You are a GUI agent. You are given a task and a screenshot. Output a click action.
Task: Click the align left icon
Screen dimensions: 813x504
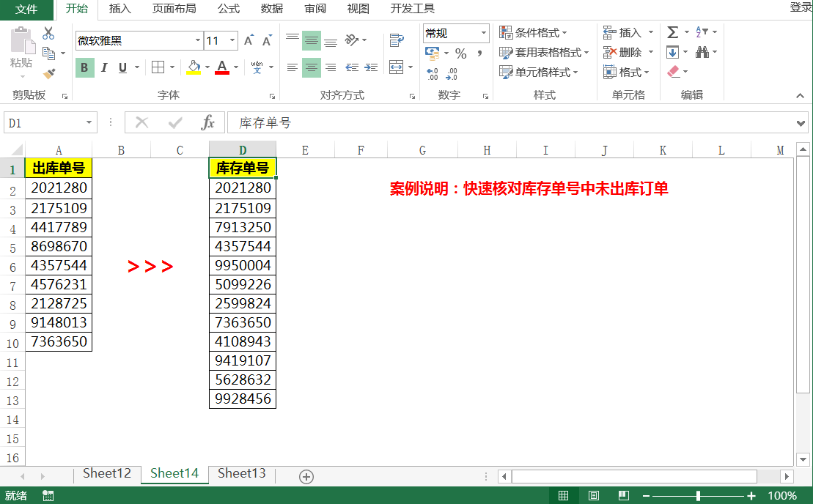[293, 67]
